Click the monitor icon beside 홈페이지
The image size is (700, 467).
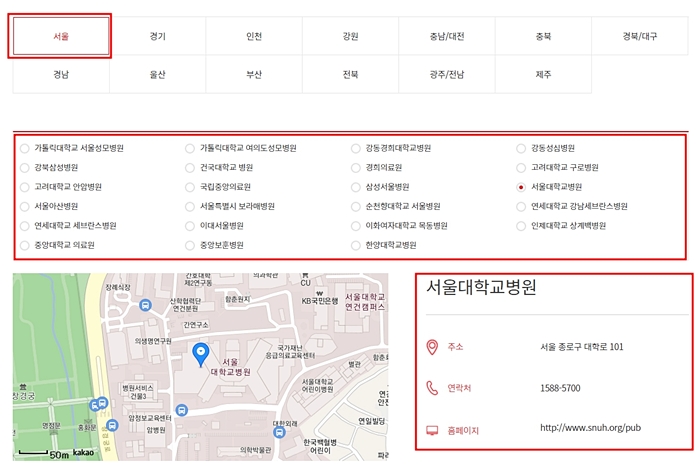432,430
